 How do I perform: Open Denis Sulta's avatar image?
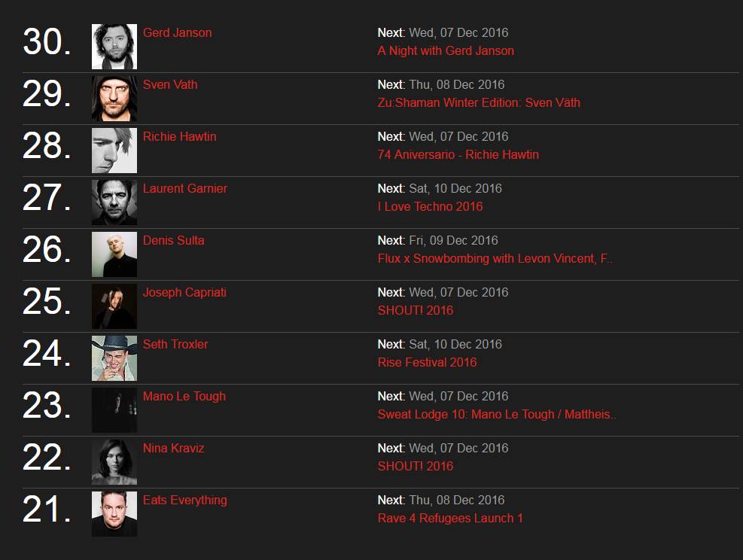click(x=114, y=254)
